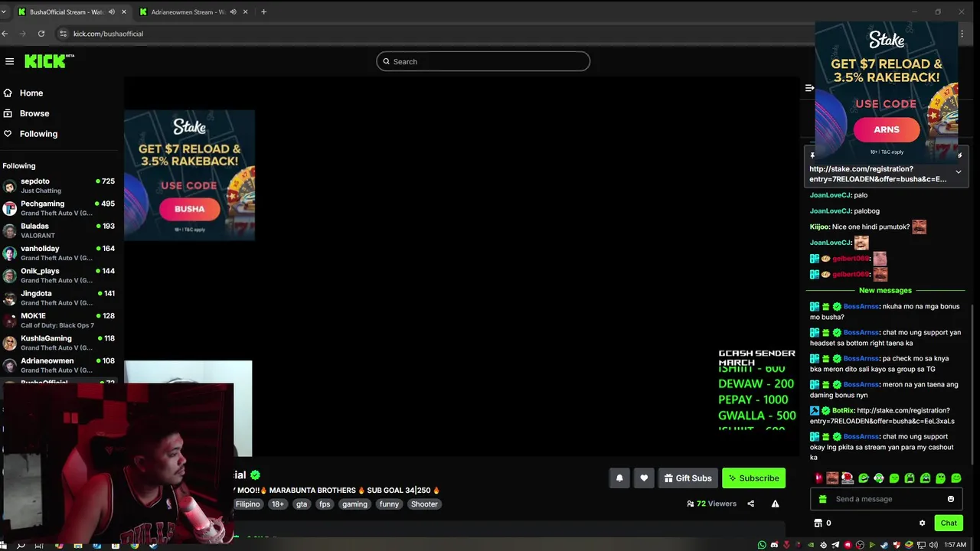Screen dimensions: 980x551
Task: Open the pinned stake.com registration link
Action: tap(877, 174)
